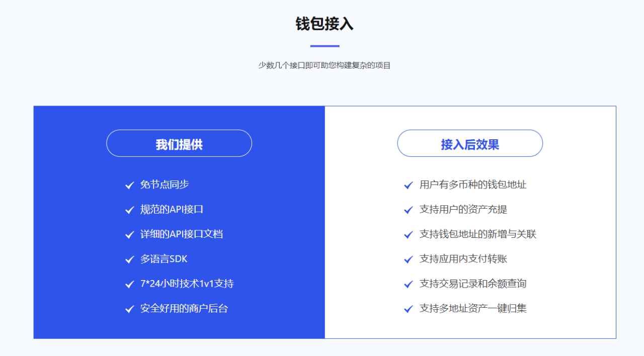Viewport: 644px width, 356px height.
Task: Select the text 多语言SDK
Action: click(164, 259)
